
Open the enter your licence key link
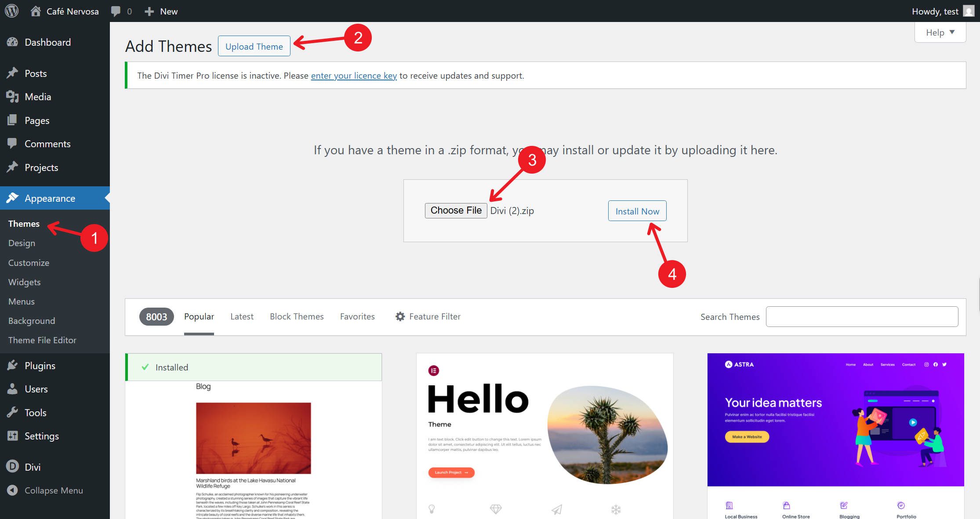(354, 76)
